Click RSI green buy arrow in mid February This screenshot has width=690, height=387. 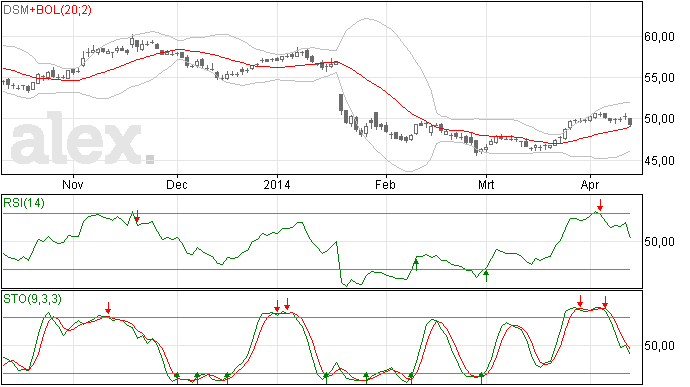416,265
